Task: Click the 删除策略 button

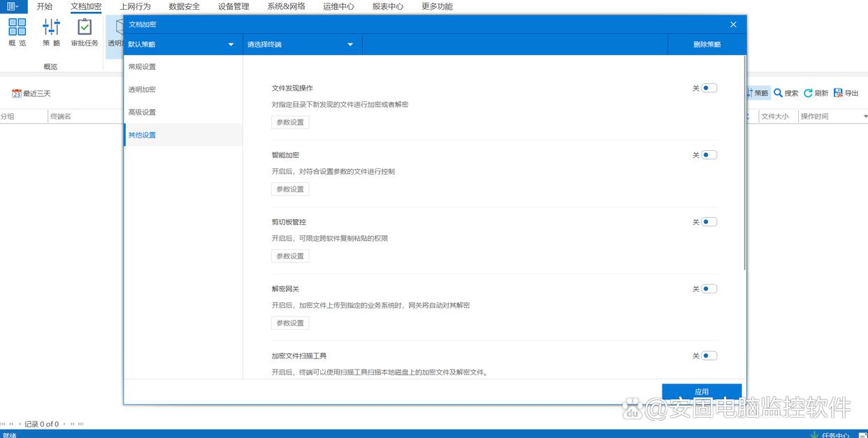Action: coord(707,45)
